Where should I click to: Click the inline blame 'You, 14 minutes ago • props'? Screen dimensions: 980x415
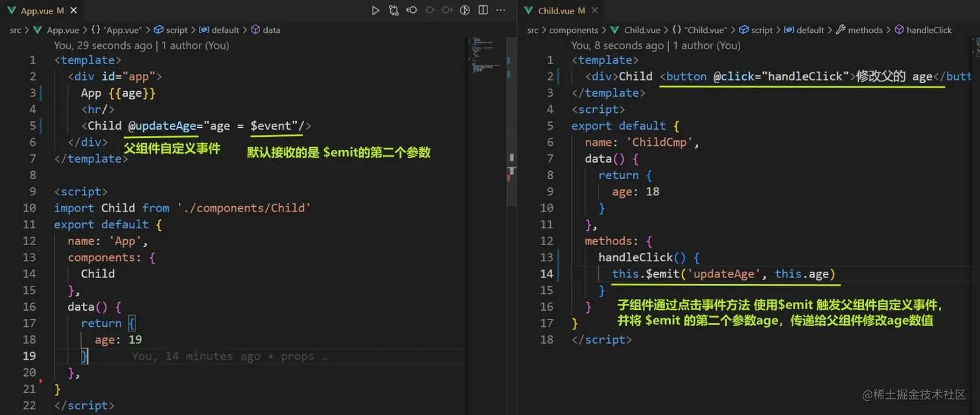[x=229, y=356]
